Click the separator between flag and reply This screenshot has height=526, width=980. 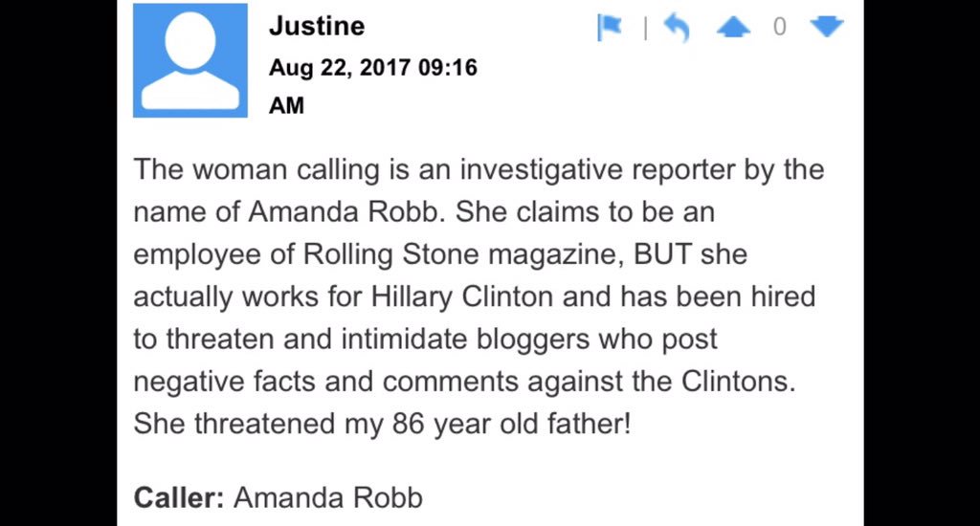click(x=645, y=30)
